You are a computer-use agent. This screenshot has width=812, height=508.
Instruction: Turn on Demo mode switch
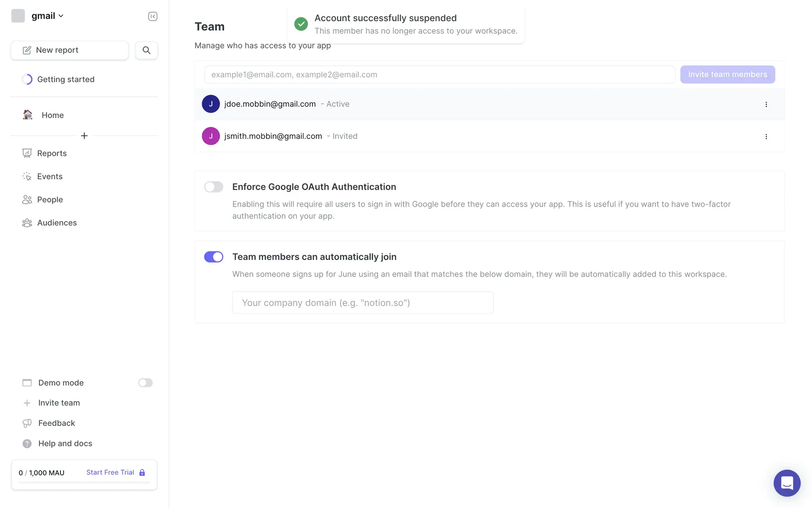pos(145,383)
